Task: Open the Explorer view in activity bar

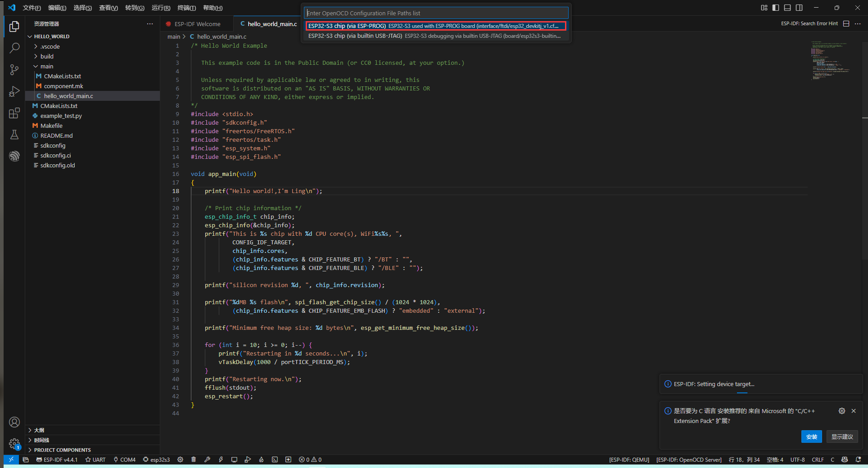Action: click(14, 27)
